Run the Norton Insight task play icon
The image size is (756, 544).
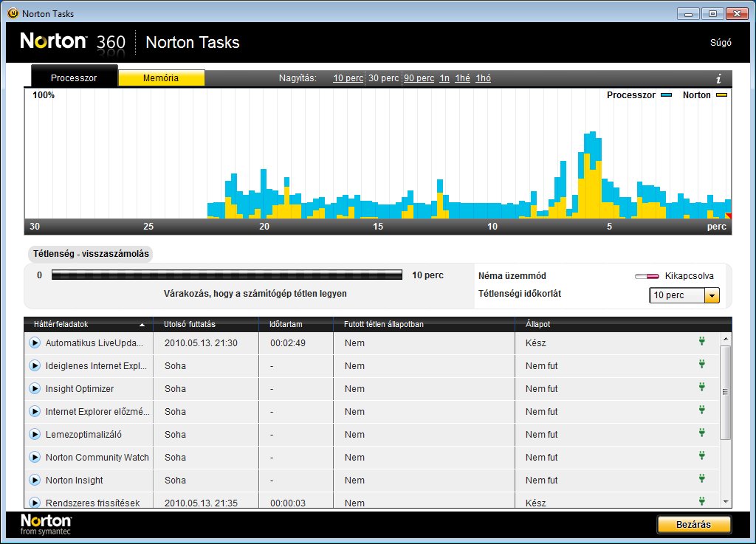point(34,481)
